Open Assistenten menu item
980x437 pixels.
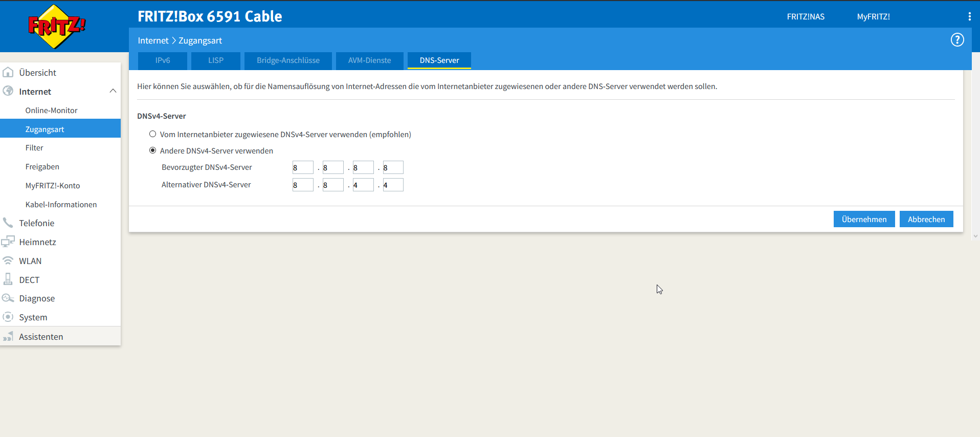[x=60, y=336]
